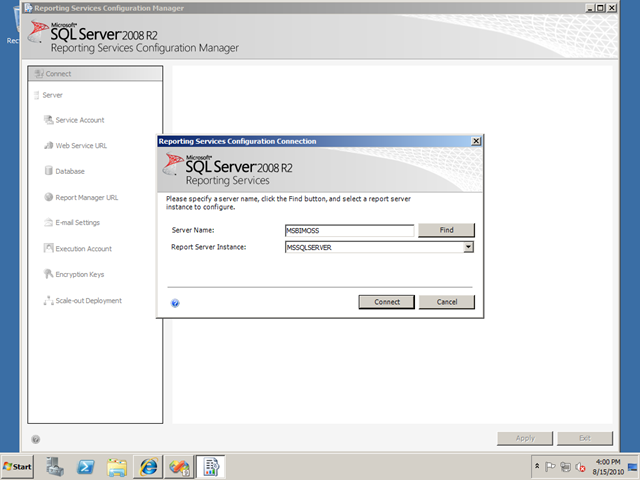Click the Execution Account icon
The height and width of the screenshot is (480, 640).
click(x=49, y=248)
